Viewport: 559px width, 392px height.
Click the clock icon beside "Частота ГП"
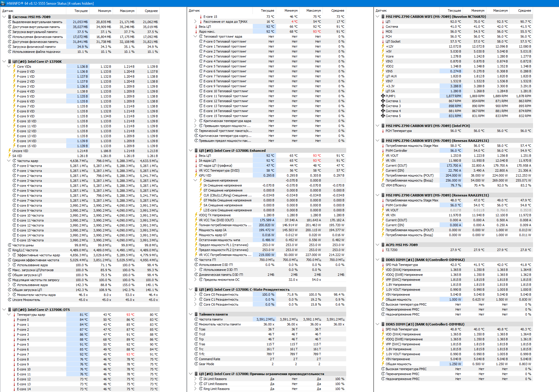196,260
